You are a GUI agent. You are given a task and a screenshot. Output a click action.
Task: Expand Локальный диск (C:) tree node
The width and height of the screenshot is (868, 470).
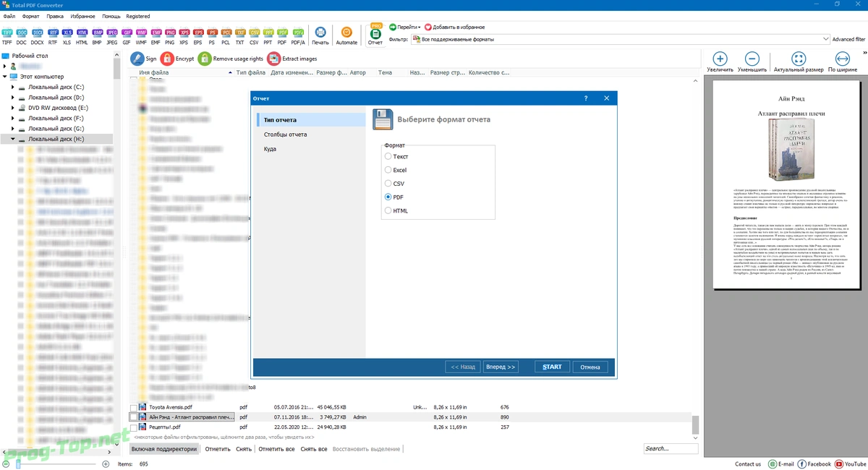pyautogui.click(x=13, y=87)
